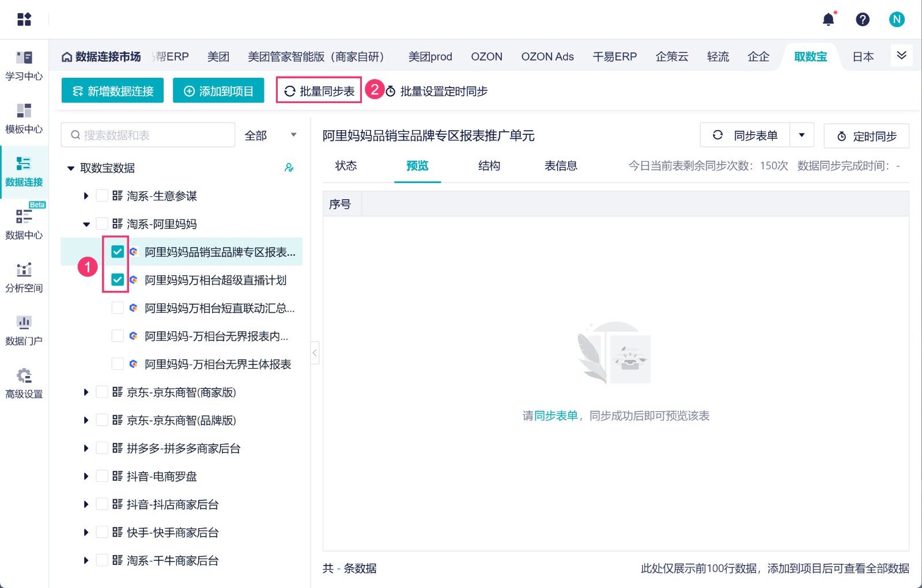The width and height of the screenshot is (922, 588).
Task: Expand the 抖音-抖店商家后台 node
Action: (86, 504)
